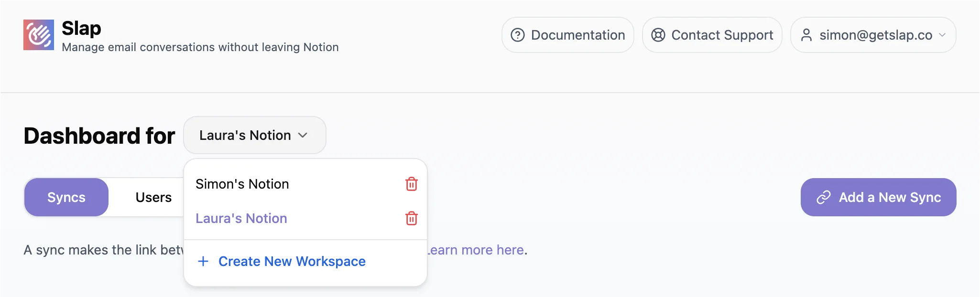Click the chain link icon on Add a New Sync
The width and height of the screenshot is (980, 297).
coord(823,197)
